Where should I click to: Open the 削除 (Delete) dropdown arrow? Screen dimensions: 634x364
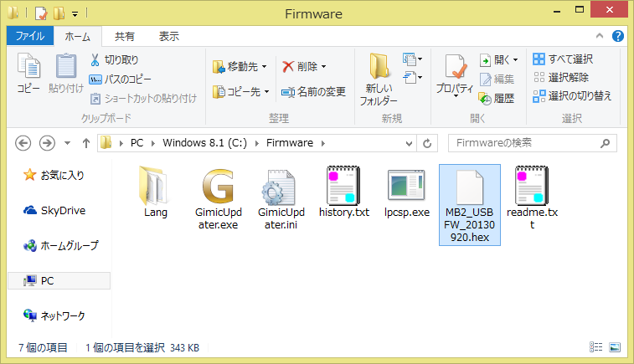[x=324, y=66]
